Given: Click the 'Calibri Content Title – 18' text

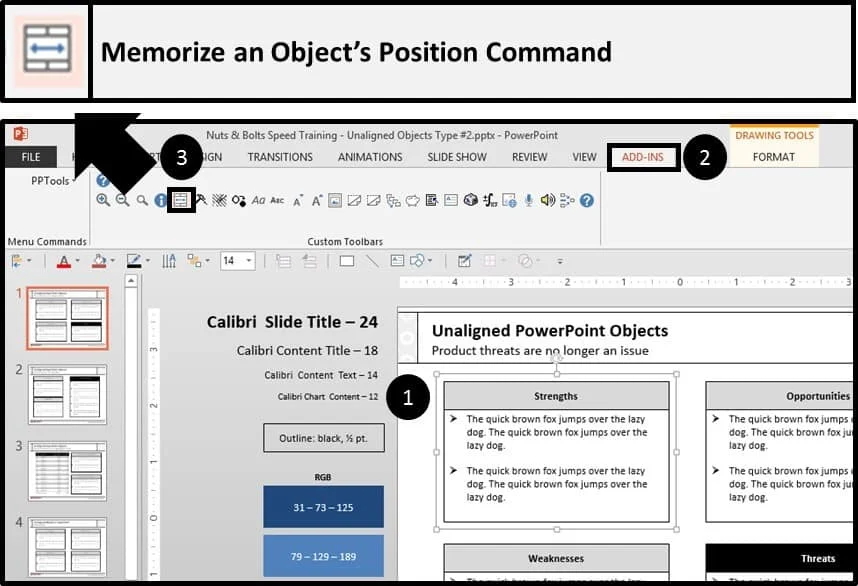Looking at the screenshot, I should pos(307,351).
